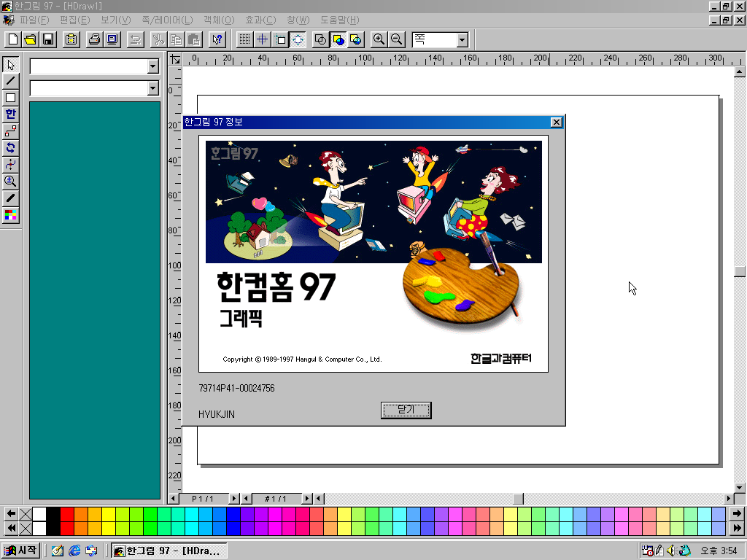Image resolution: width=747 pixels, height=560 pixels.
Task: Click the undo toolbar icon
Action: (x=135, y=39)
